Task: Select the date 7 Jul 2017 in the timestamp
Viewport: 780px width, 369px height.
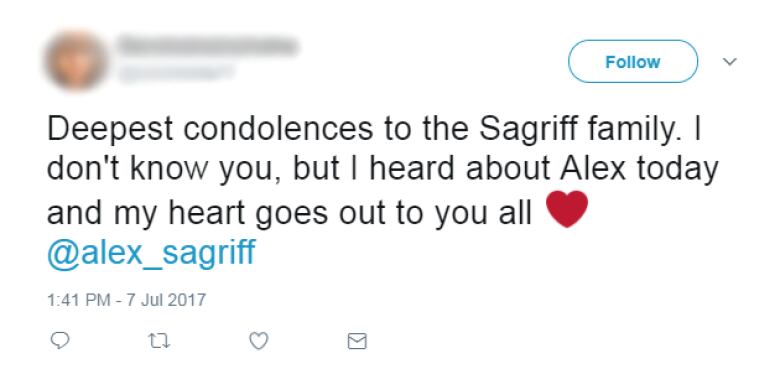Action: (x=166, y=300)
